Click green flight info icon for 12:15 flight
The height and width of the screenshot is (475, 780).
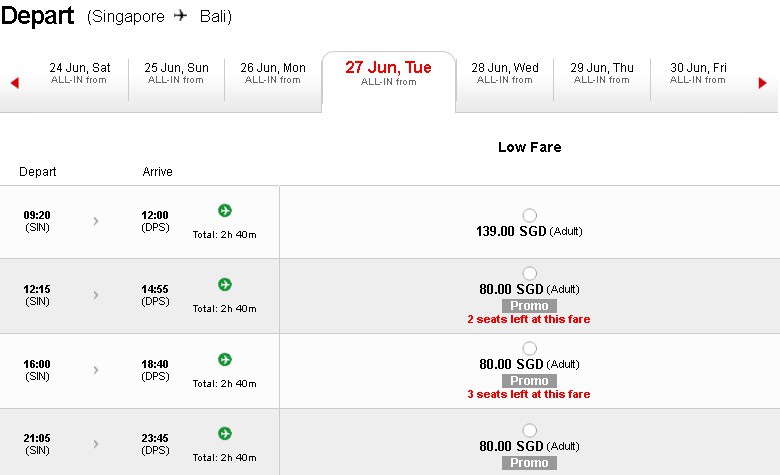point(225,285)
